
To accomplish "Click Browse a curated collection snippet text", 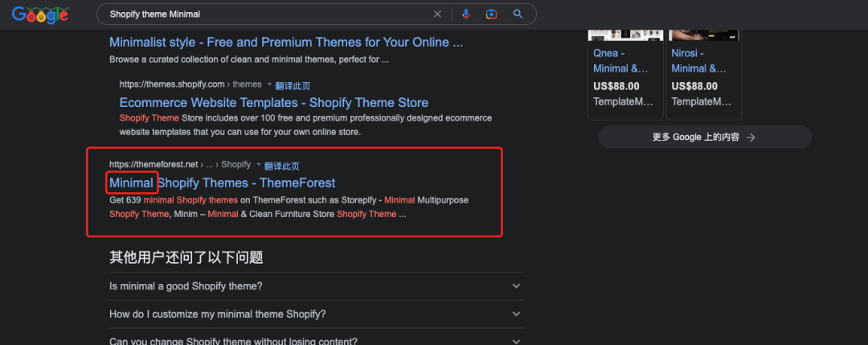I will point(249,60).
